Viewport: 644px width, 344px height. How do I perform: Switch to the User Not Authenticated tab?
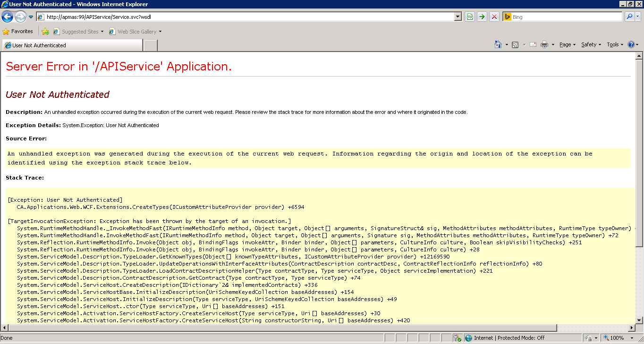(71, 44)
